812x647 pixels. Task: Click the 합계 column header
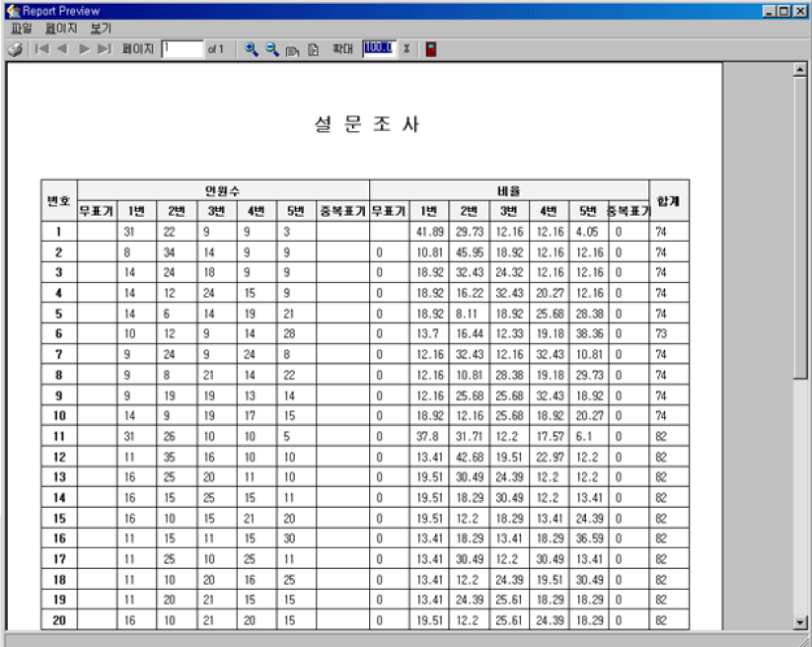669,201
